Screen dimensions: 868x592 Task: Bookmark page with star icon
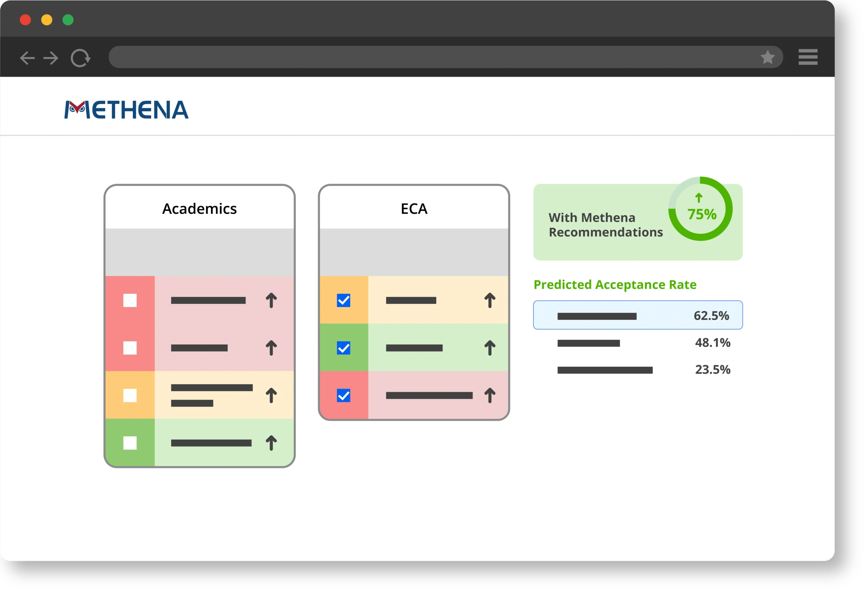click(768, 58)
